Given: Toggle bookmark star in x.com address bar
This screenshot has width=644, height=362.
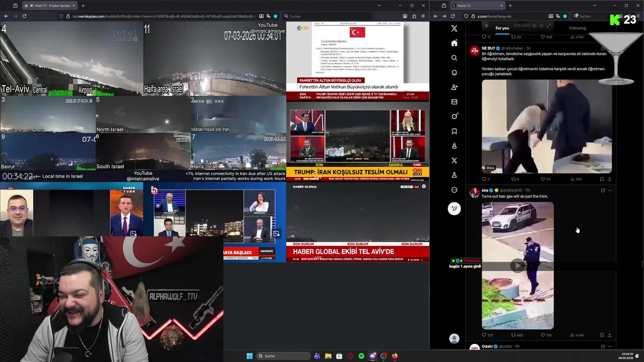Looking at the screenshot, I should click(565, 16).
